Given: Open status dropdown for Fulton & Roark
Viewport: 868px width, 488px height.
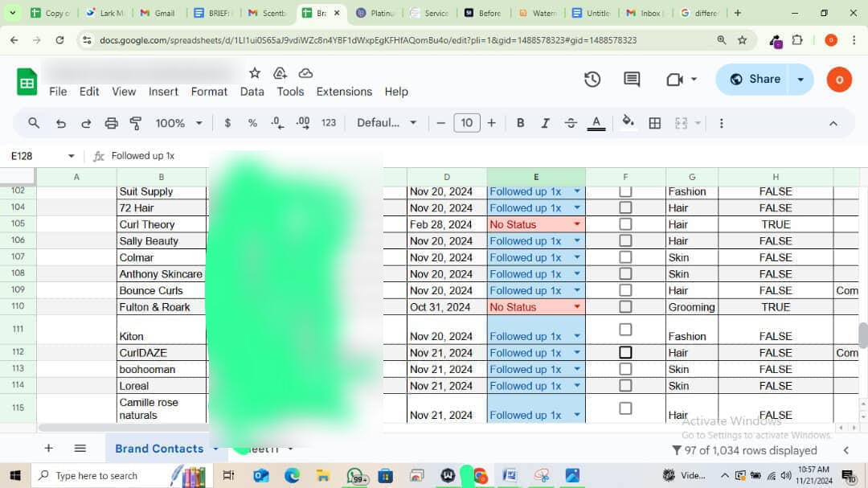Looking at the screenshot, I should coord(577,307).
